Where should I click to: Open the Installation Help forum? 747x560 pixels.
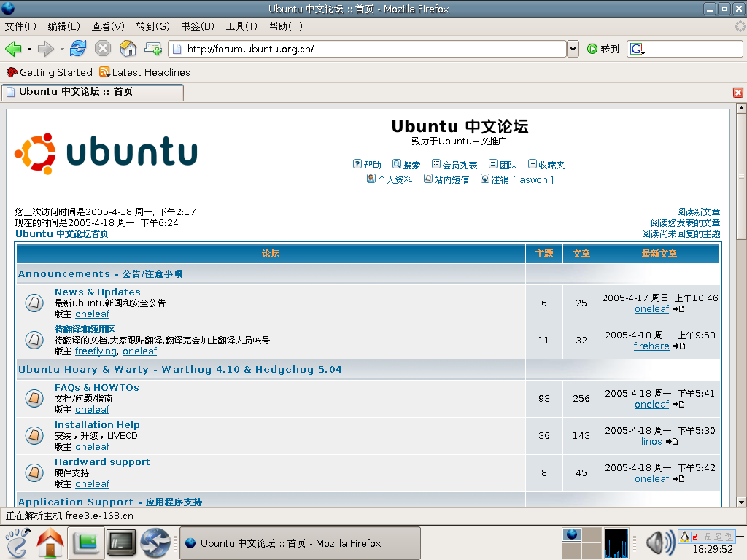tap(97, 425)
